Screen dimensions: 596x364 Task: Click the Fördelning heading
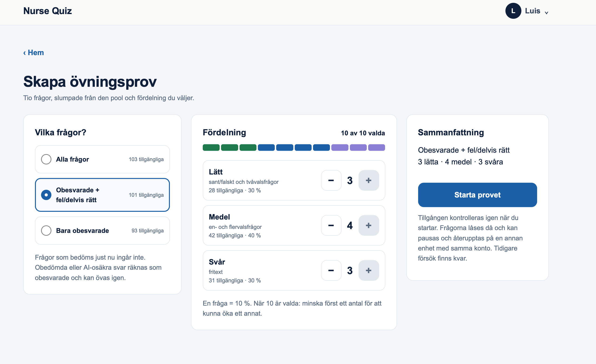click(224, 133)
